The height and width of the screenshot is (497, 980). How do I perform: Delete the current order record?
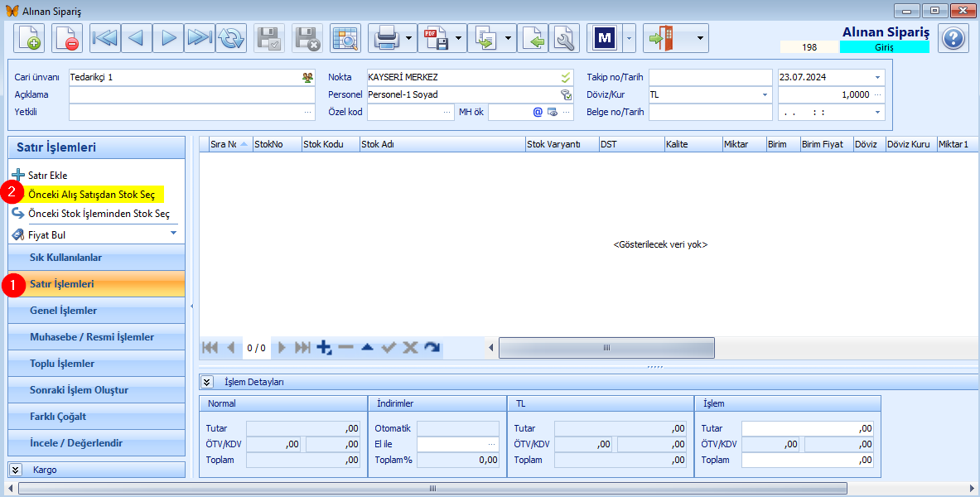point(67,38)
